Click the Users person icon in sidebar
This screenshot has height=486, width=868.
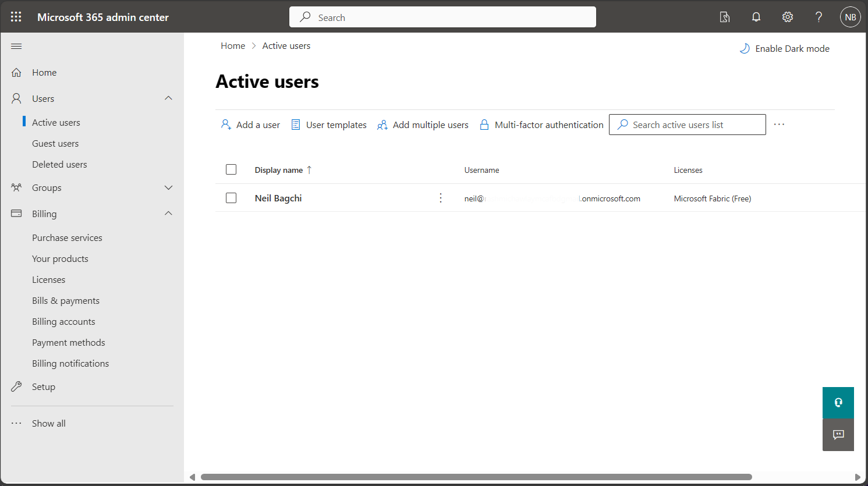16,98
